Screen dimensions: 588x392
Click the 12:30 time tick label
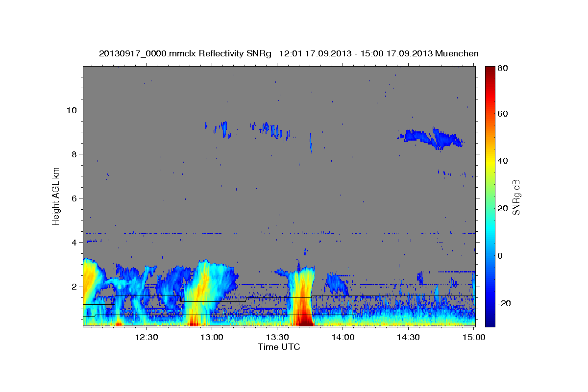pos(147,337)
